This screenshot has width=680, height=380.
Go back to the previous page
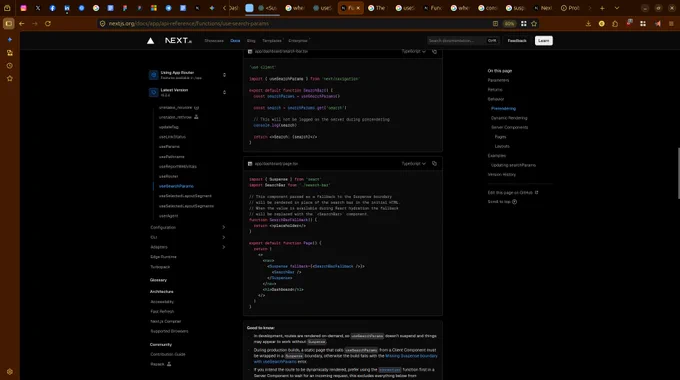pyautogui.click(x=22, y=23)
